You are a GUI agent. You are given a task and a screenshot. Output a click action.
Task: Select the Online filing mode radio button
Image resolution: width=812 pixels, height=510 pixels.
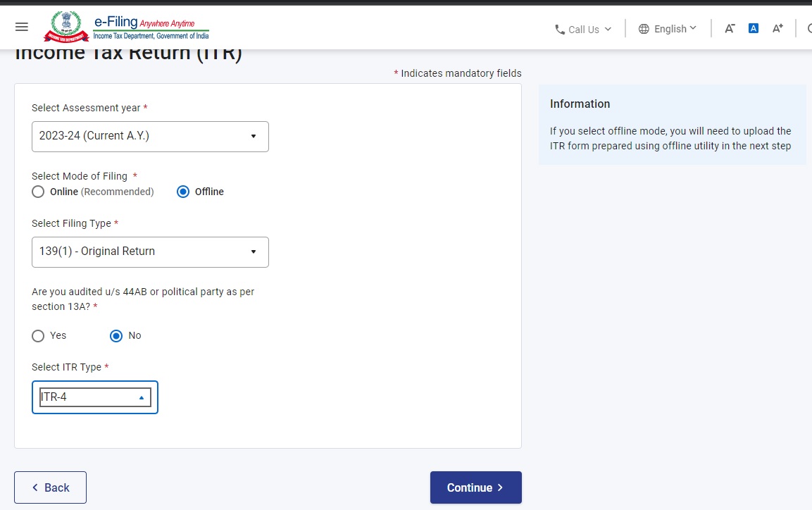38,192
